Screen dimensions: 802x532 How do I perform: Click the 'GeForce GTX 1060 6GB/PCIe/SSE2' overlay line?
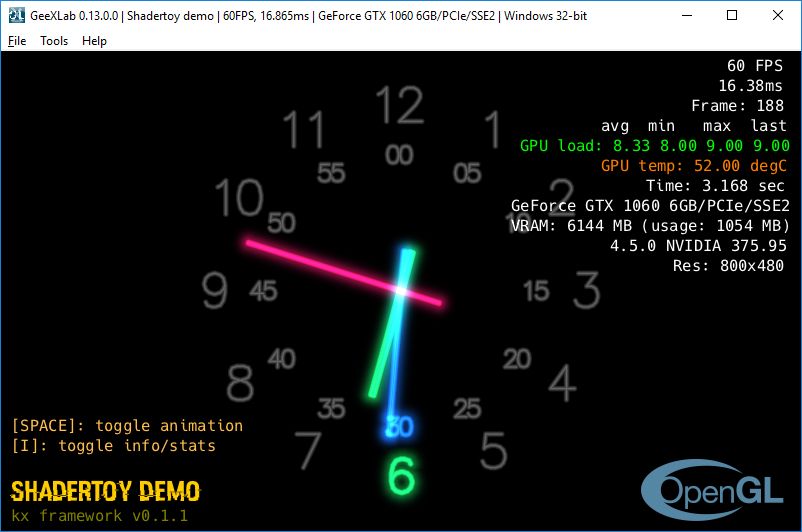click(x=650, y=206)
